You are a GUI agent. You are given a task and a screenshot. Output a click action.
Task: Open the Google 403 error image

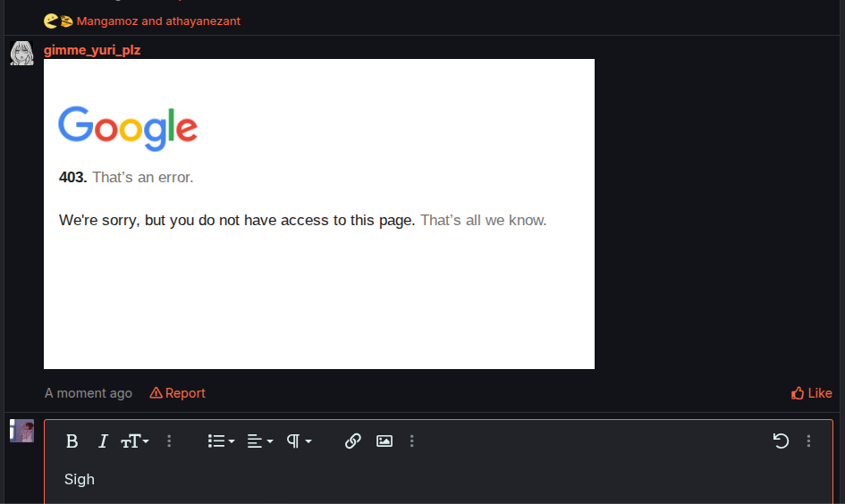tap(318, 214)
